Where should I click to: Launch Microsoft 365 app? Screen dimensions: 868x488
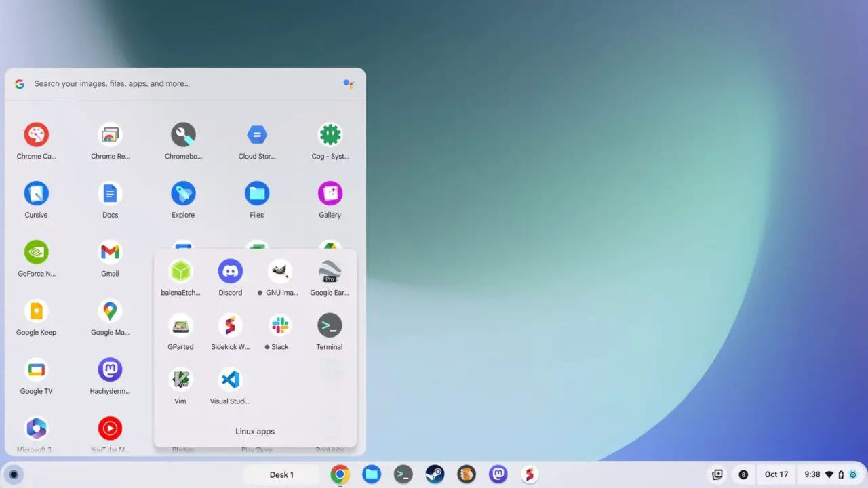pos(36,428)
